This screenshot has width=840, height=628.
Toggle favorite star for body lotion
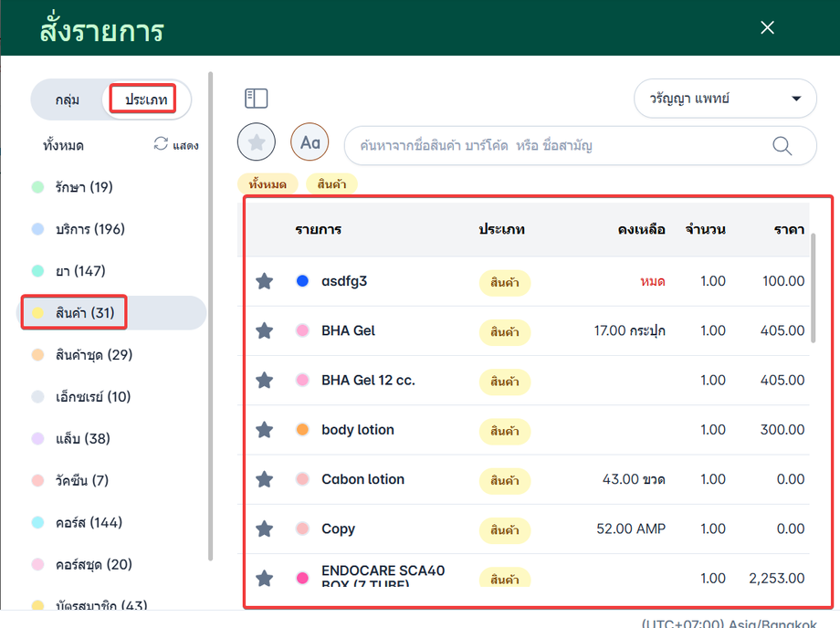(265, 430)
